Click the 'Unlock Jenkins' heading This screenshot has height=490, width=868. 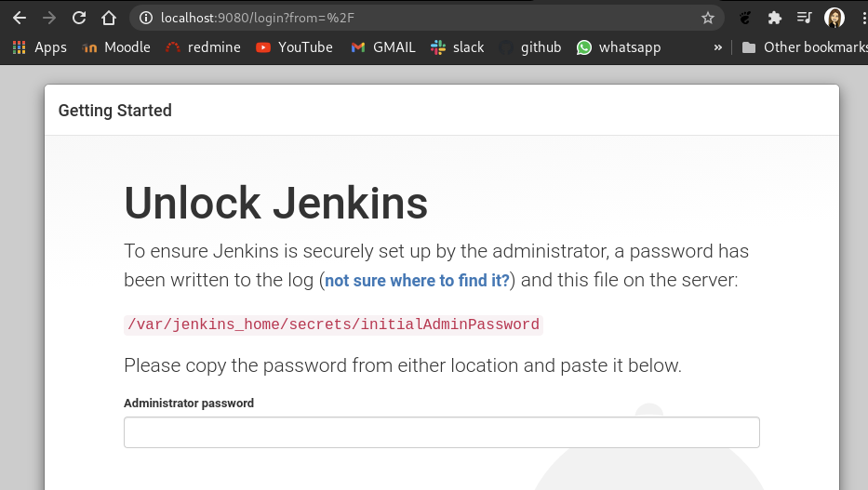point(275,203)
